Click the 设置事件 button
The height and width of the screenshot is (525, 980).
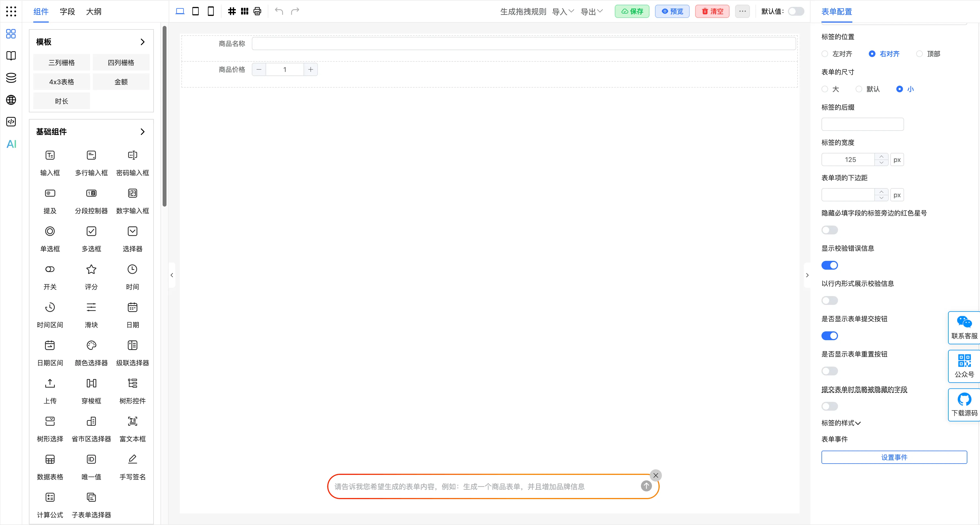(894, 457)
